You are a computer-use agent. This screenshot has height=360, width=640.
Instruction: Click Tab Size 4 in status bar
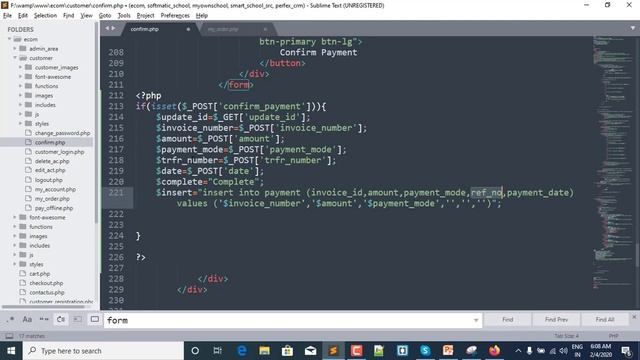point(567,336)
